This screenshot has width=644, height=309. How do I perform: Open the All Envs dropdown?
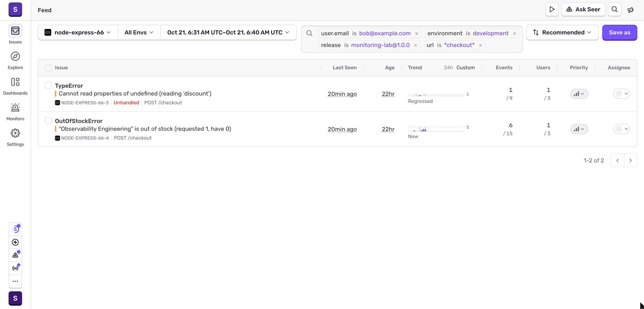139,32
